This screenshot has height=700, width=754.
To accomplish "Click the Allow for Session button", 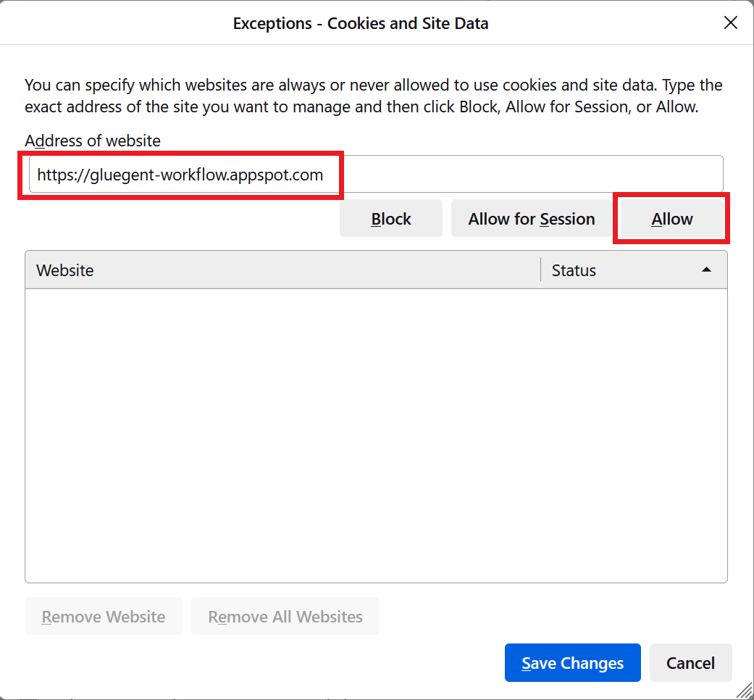I will coord(532,219).
